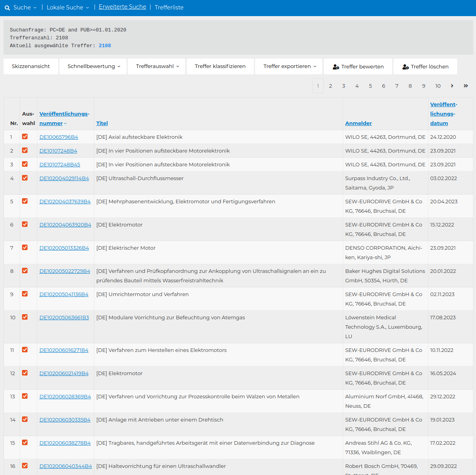
Task: Go to next results page arrow
Action: click(x=452, y=86)
